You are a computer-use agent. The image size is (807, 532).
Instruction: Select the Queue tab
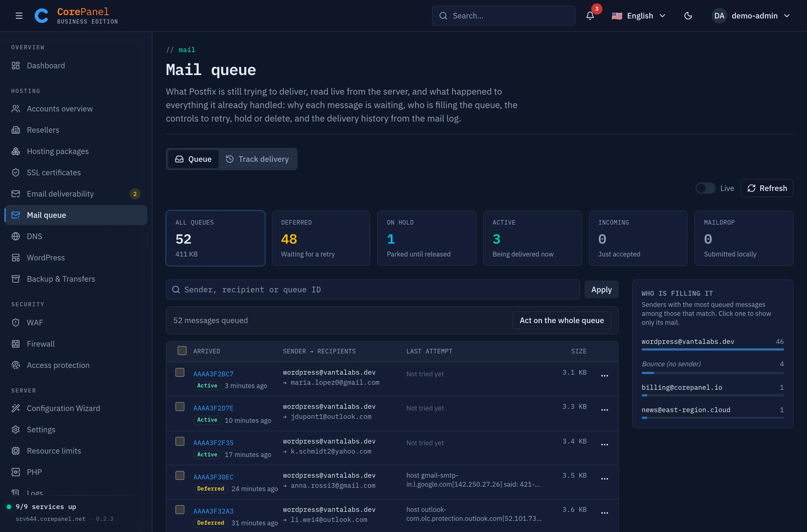point(193,159)
